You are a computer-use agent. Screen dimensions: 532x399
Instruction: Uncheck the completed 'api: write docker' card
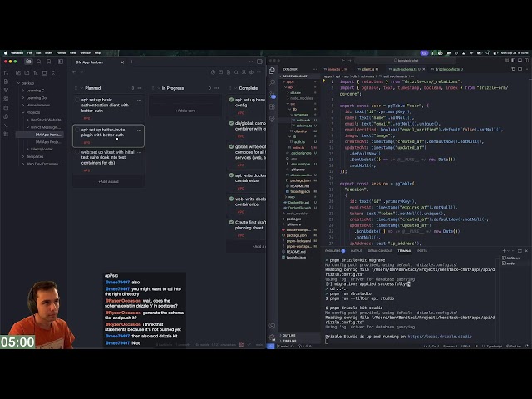231,175
